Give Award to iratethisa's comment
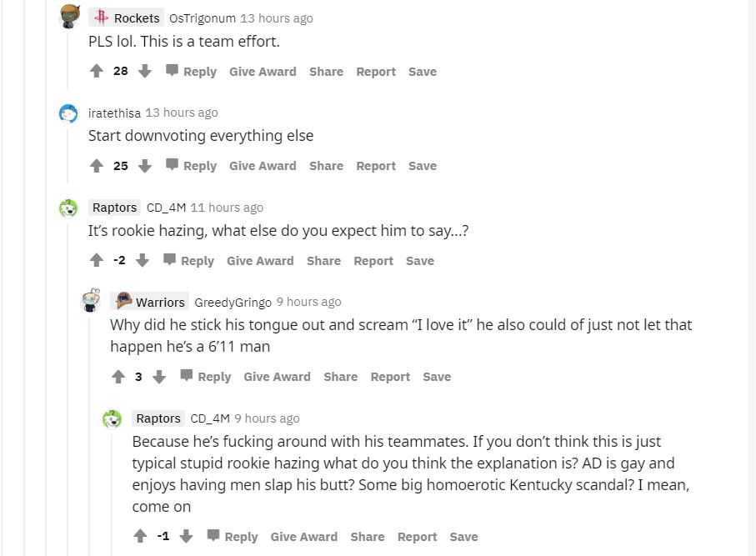Screen dimensions: 756x556 click(263, 166)
